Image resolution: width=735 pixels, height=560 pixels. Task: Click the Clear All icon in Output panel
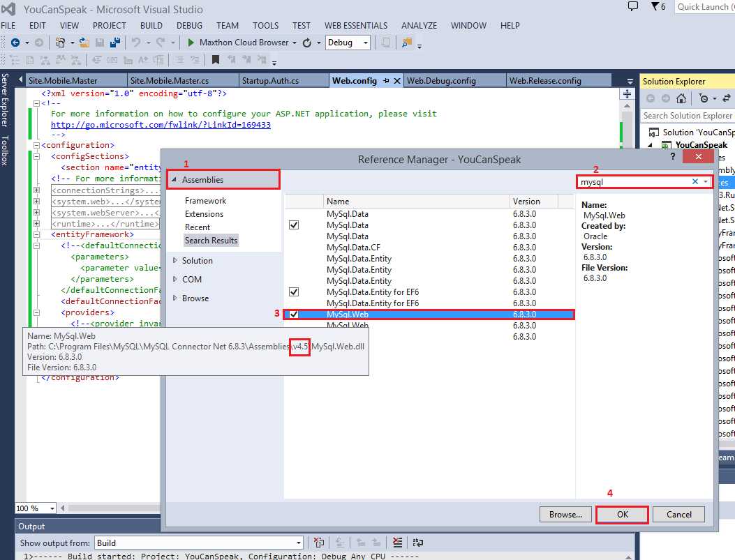(397, 543)
